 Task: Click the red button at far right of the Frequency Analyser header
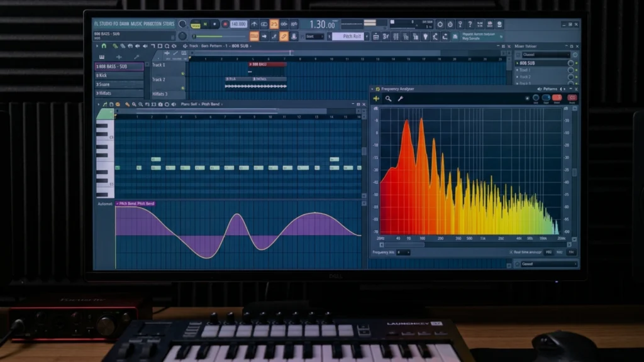(572, 97)
